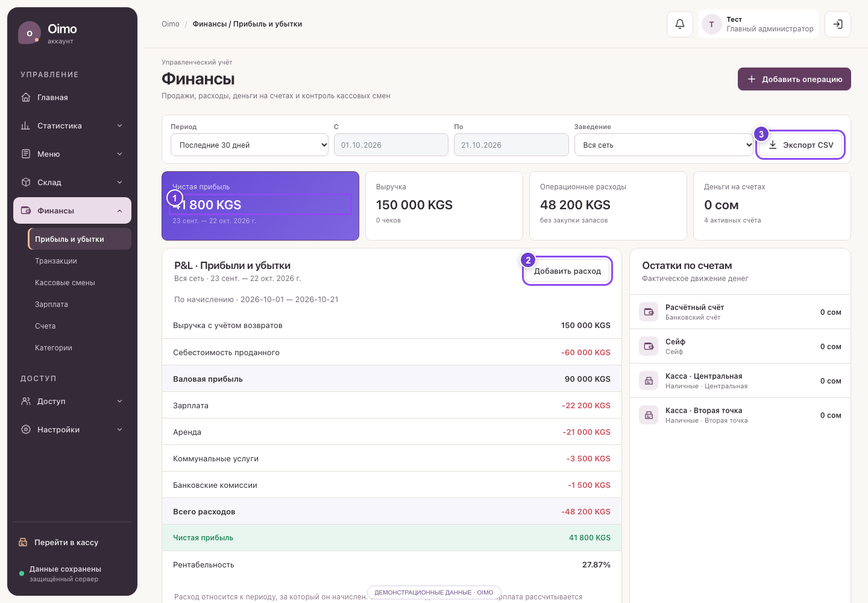Click the Склад box icon
The height and width of the screenshot is (603, 868).
26,182
